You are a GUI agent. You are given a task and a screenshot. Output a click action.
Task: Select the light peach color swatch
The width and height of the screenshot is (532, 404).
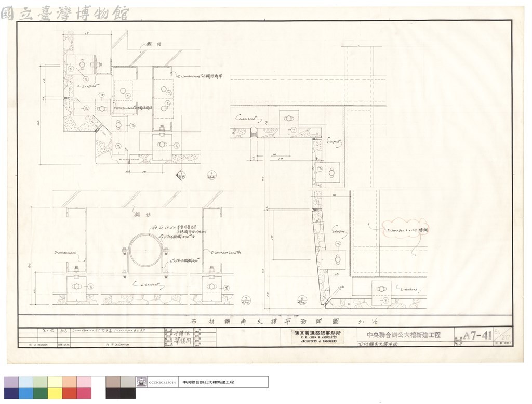pyautogui.click(x=69, y=382)
